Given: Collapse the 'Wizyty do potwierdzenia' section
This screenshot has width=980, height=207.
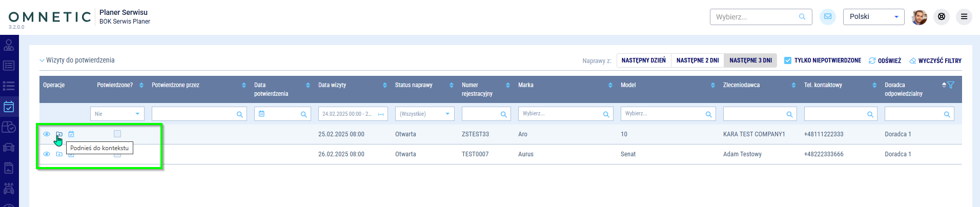Looking at the screenshot, I should 42,60.
